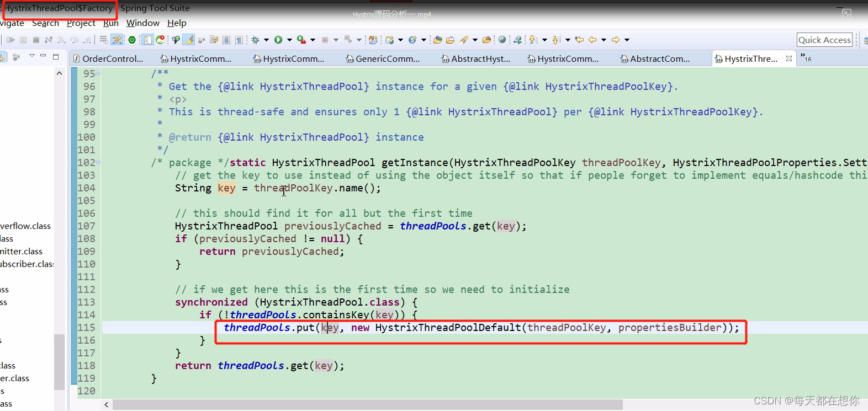Select the mitter.class entry in explorer
868x411 pixels.
21,251
